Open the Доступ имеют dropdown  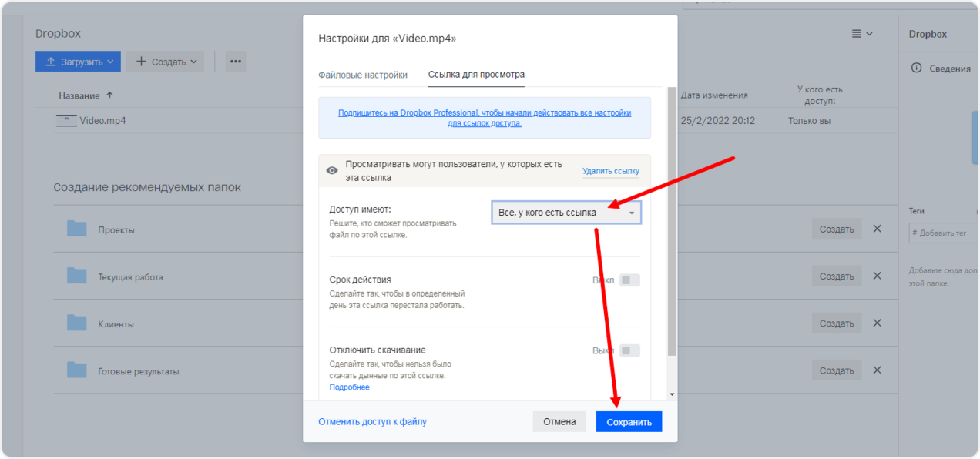566,213
